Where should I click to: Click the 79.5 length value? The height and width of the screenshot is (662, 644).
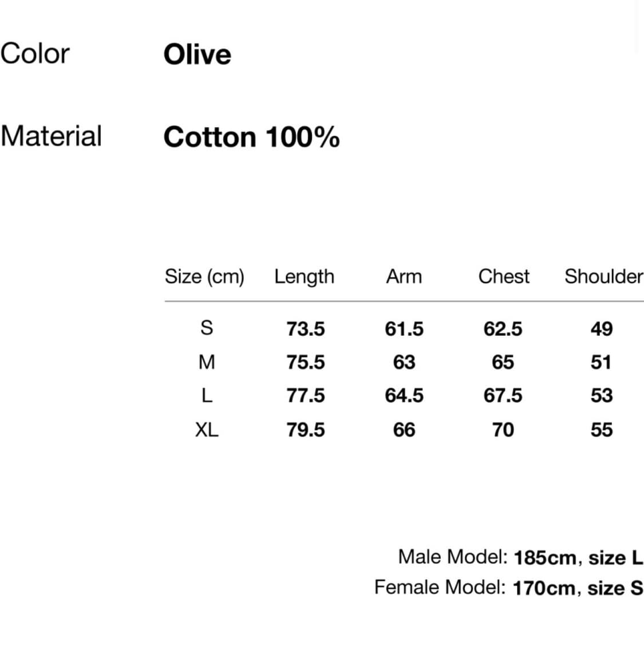305,429
